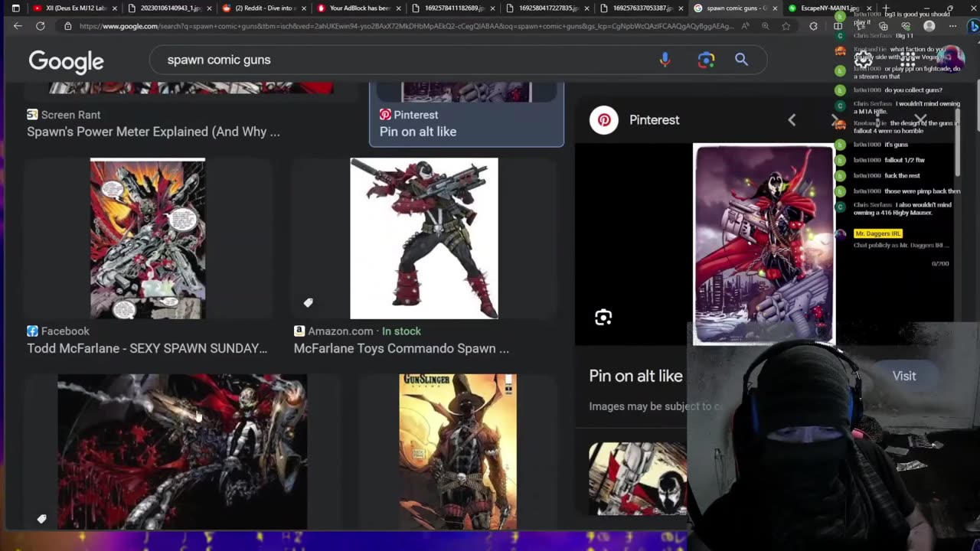Open the Facebook Spawn comic page thumbnail
The image size is (980, 551).
148,239
